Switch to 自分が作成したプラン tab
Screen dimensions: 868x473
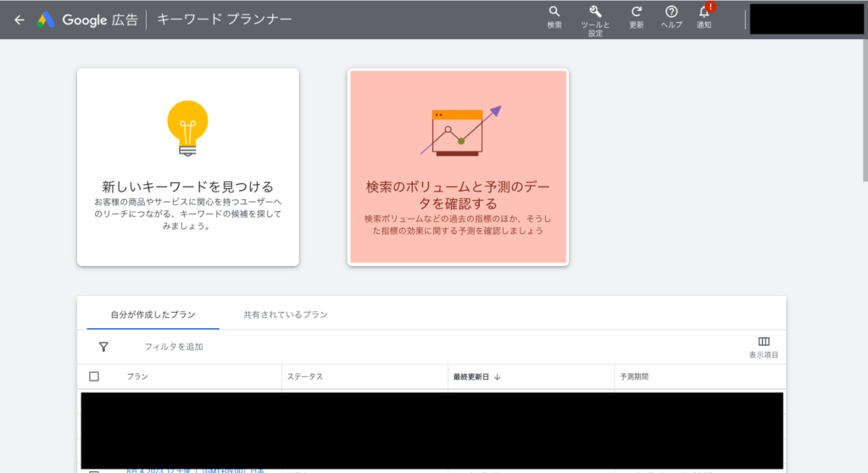[153, 314]
